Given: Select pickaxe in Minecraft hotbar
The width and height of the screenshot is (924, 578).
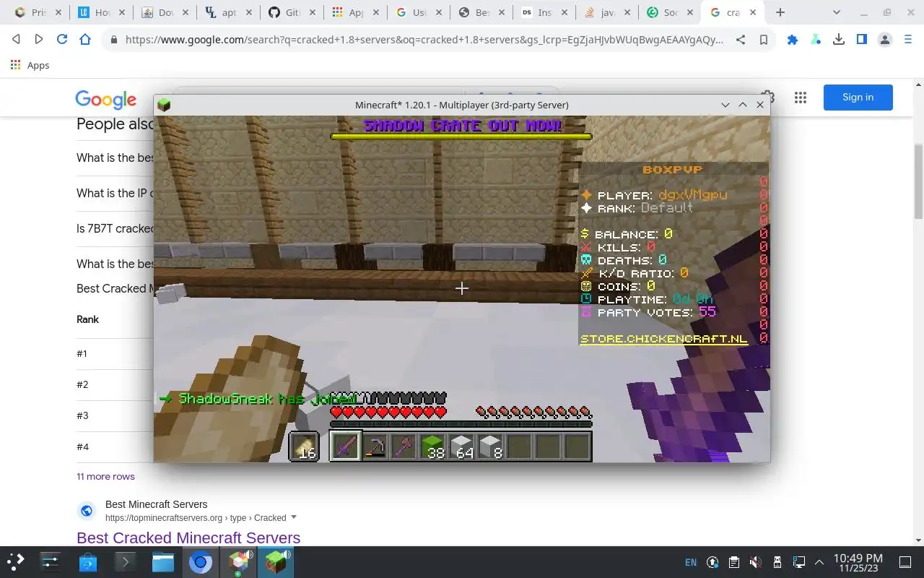Looking at the screenshot, I should click(375, 446).
